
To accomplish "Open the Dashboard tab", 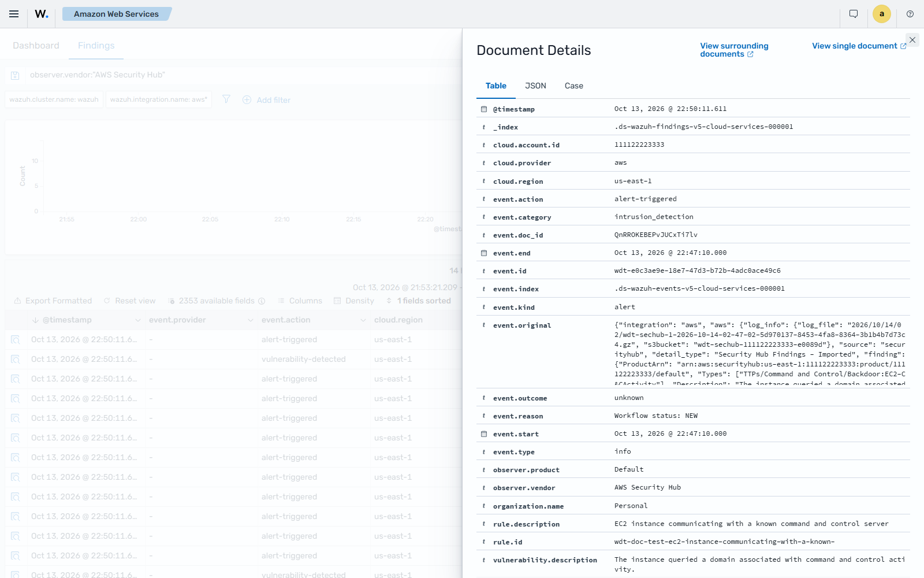I will click(36, 46).
